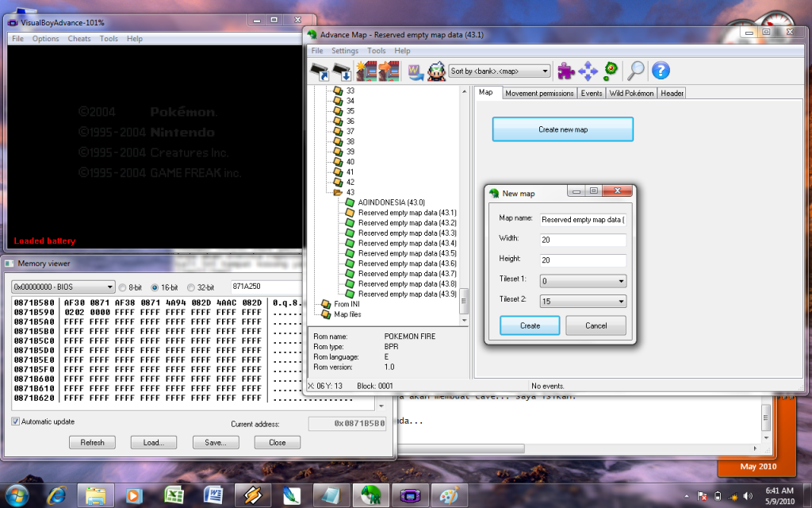Open Windows Explorer from the taskbar

95,496
